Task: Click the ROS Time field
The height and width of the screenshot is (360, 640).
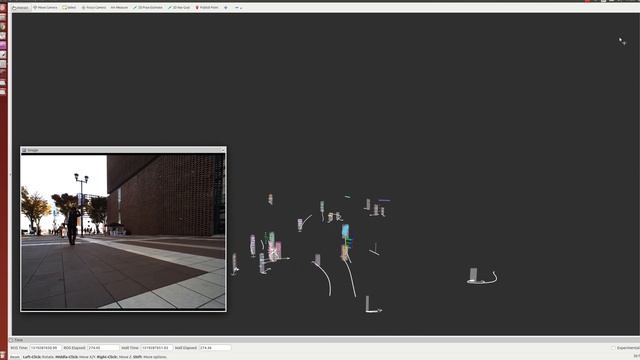Action: [x=45, y=348]
